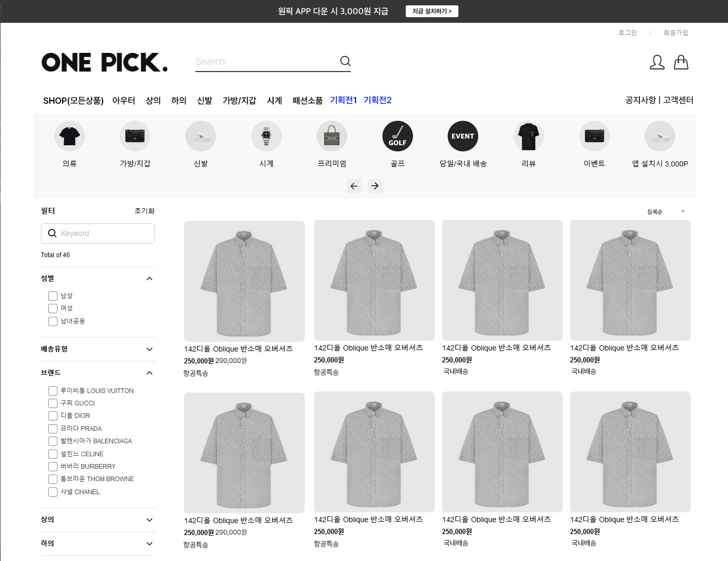This screenshot has height=561, width=728.
Task: Open the 기획전2 menu link
Action: pyautogui.click(x=377, y=100)
